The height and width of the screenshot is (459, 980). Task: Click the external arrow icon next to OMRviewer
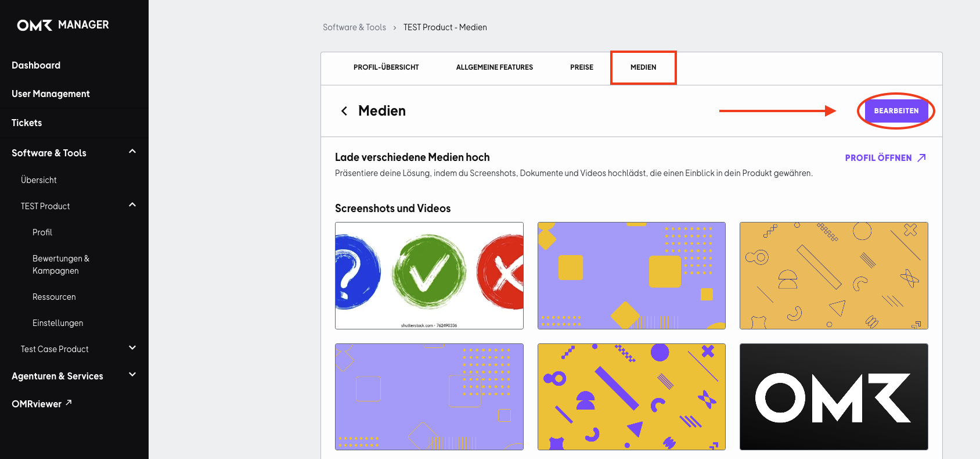69,403
